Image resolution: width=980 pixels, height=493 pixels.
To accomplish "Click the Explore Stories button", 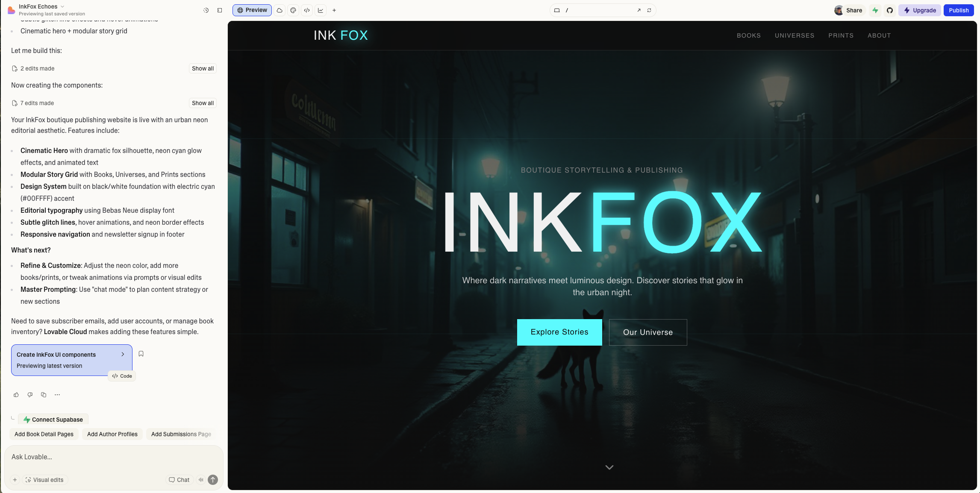I will pos(559,332).
